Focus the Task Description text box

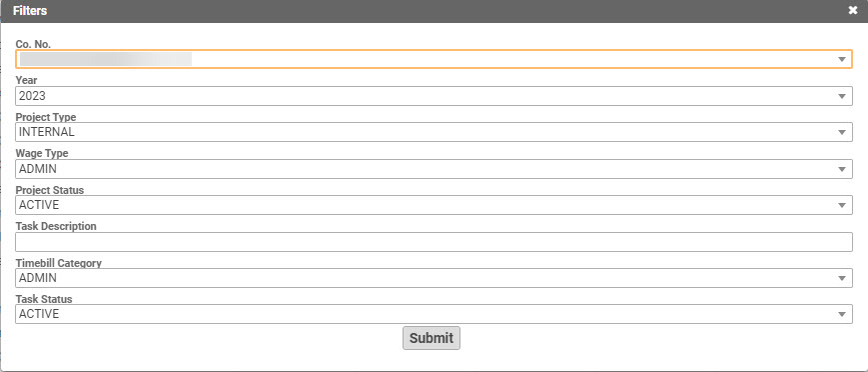434,242
